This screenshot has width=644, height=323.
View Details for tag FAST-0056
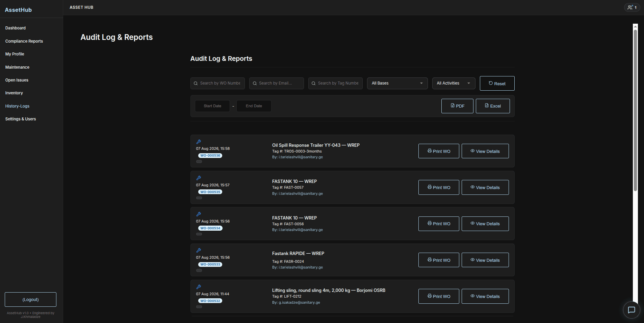[485, 224]
